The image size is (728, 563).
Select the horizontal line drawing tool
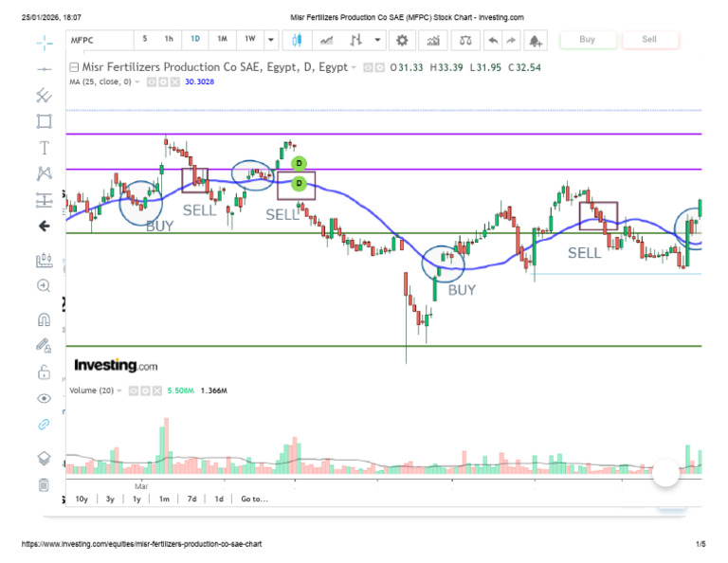click(45, 69)
